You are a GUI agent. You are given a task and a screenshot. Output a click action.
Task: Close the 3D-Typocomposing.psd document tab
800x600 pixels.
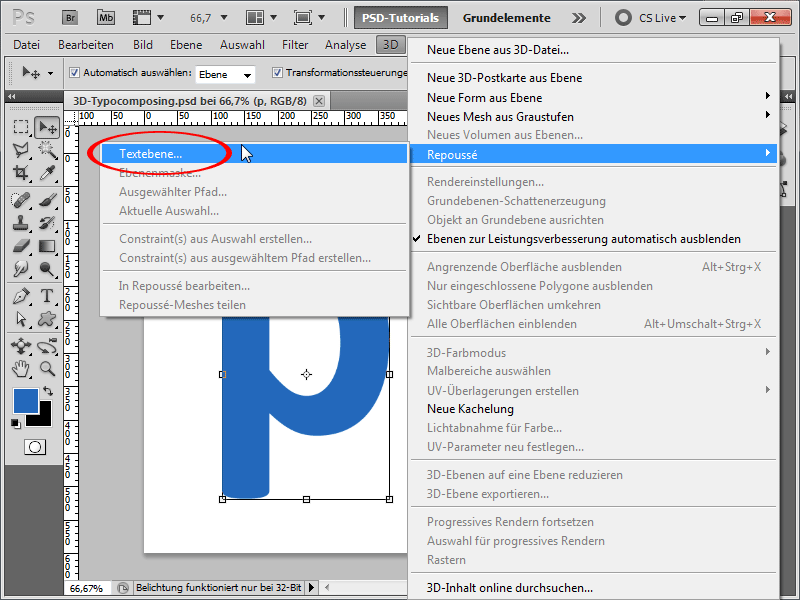pyautogui.click(x=319, y=101)
